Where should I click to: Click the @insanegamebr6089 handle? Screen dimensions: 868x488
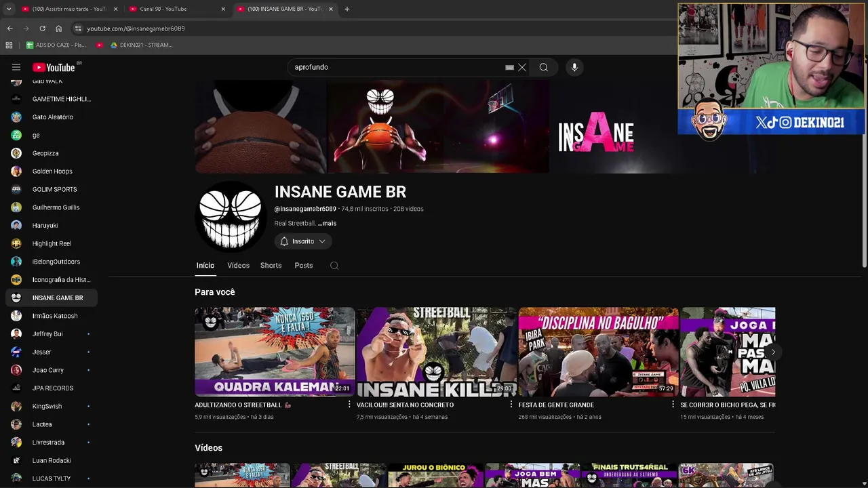coord(305,209)
